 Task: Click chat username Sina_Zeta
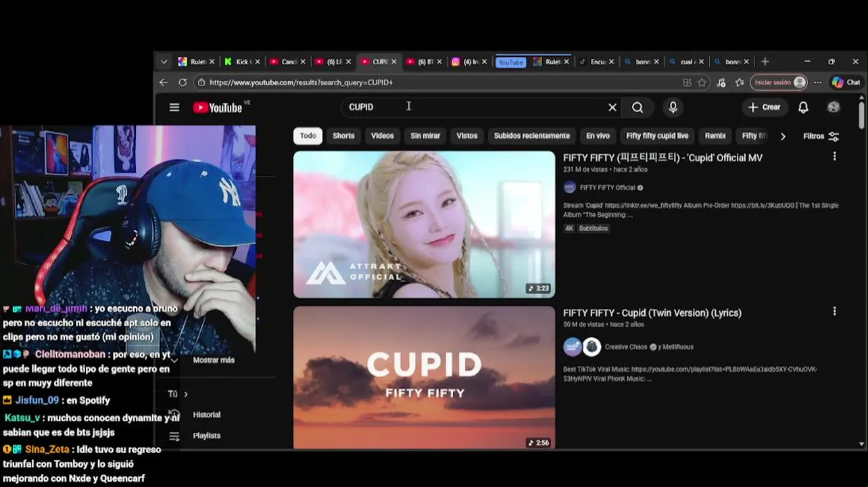coord(47,449)
